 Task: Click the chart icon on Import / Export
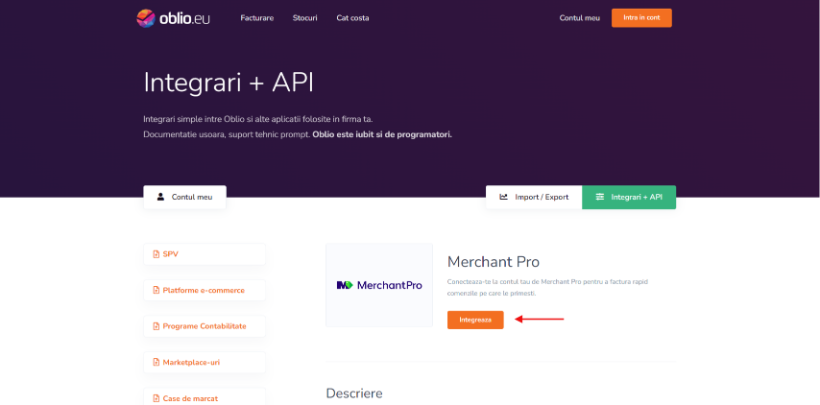pos(504,197)
